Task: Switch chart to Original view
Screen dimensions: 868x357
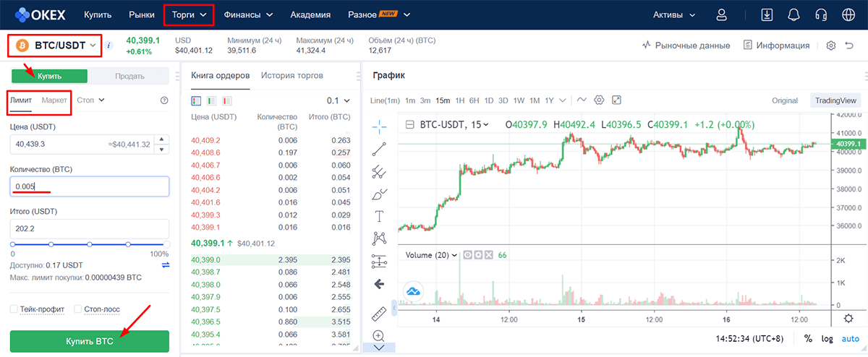Action: pyautogui.click(x=784, y=100)
